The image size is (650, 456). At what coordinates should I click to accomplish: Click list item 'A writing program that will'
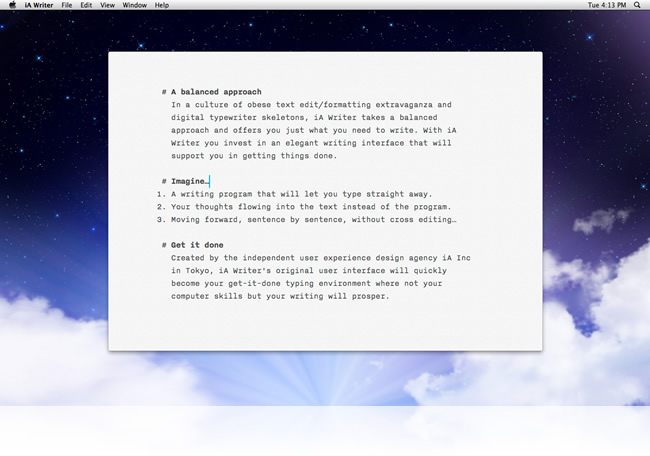pyautogui.click(x=240, y=194)
